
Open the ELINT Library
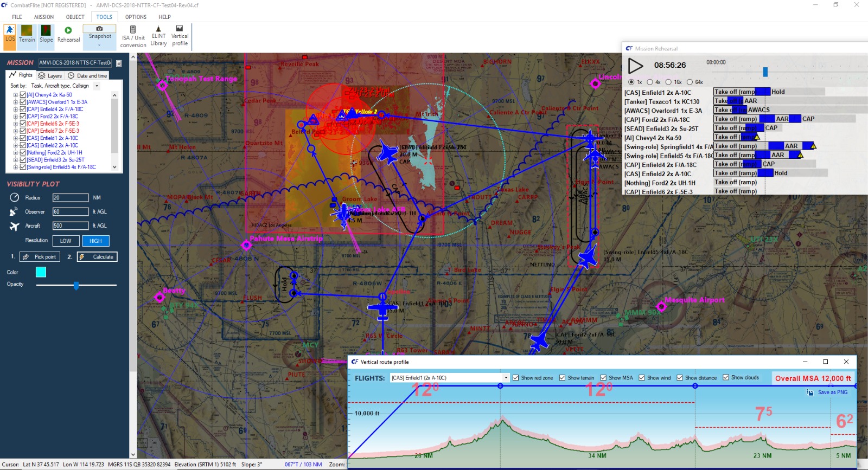[158, 36]
